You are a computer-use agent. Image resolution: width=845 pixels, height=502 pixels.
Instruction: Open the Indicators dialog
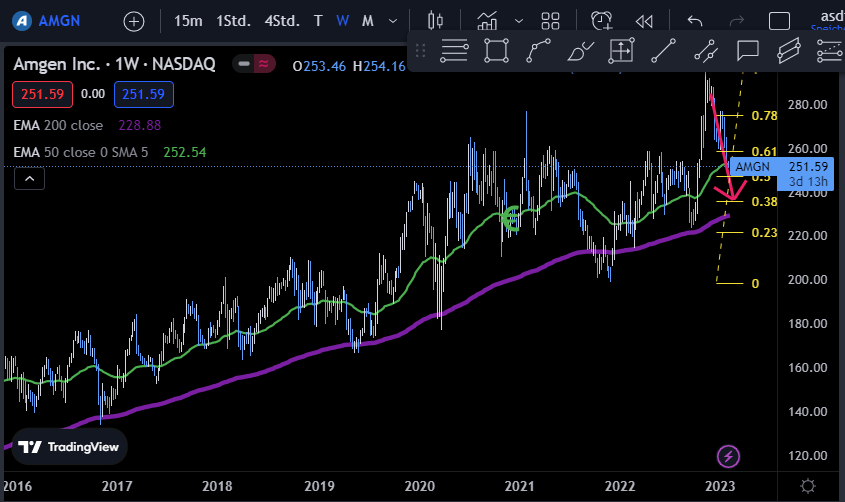[x=487, y=21]
